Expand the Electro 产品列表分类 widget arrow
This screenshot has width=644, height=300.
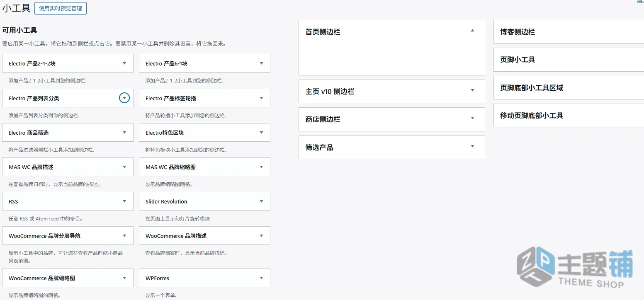124,98
